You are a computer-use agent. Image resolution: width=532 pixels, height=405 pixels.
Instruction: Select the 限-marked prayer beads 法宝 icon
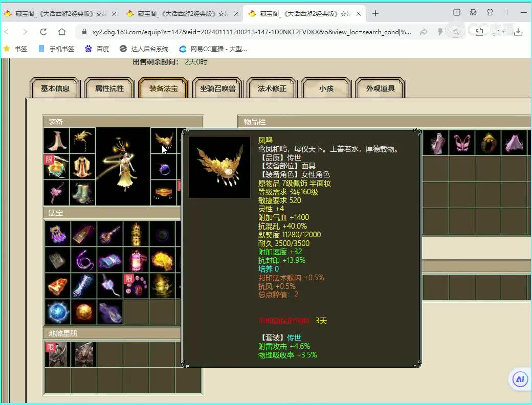136,286
